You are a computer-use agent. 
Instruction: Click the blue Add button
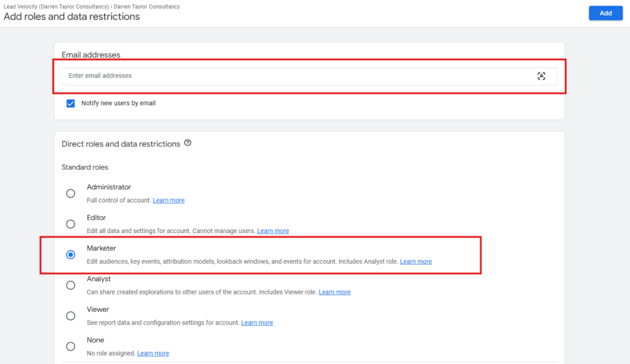605,13
